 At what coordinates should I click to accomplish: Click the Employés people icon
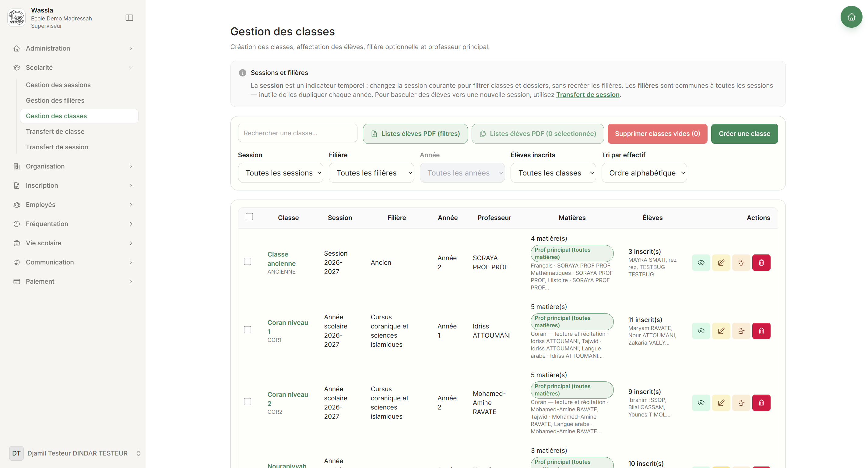[x=17, y=205]
